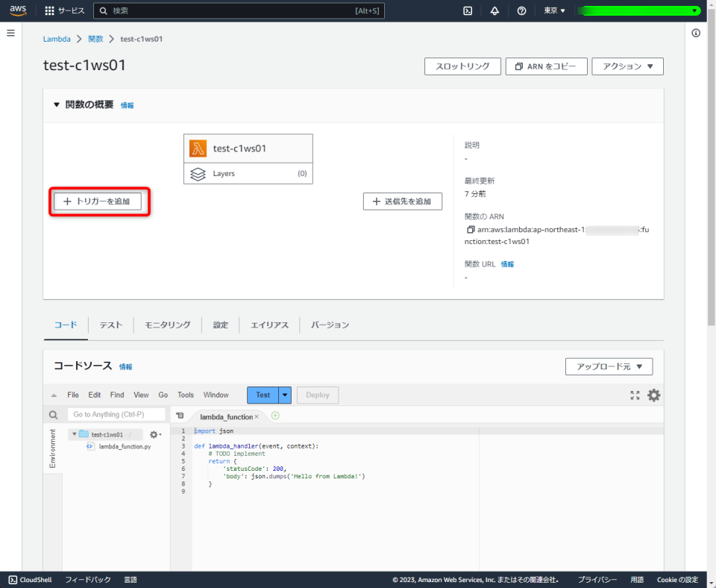Click the トリガーを追加 button
The image size is (716, 588).
tap(98, 201)
